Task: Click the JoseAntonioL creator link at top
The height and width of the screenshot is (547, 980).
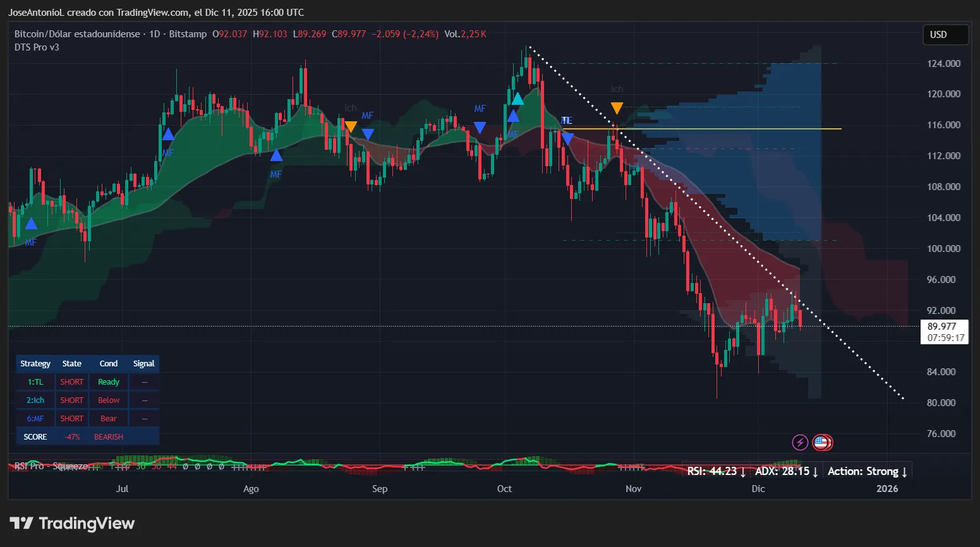Action: click(x=37, y=12)
